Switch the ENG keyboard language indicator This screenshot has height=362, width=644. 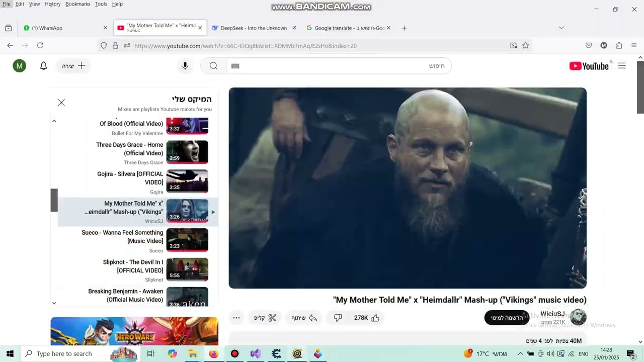tap(584, 353)
